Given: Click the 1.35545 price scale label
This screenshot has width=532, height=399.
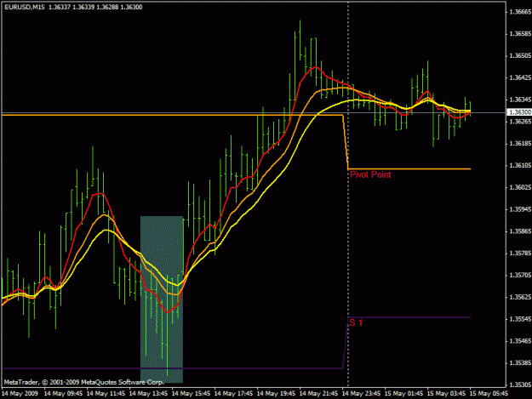Looking at the screenshot, I should 520,319.
